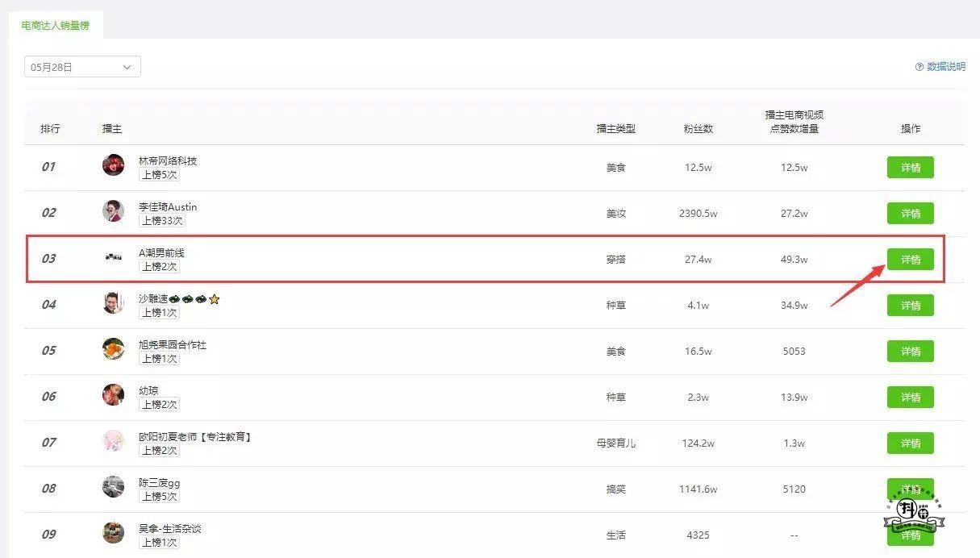The image size is (980, 558).
Task: Click the 欧阳初夏老师【专注教育】 name link
Action: [x=195, y=437]
